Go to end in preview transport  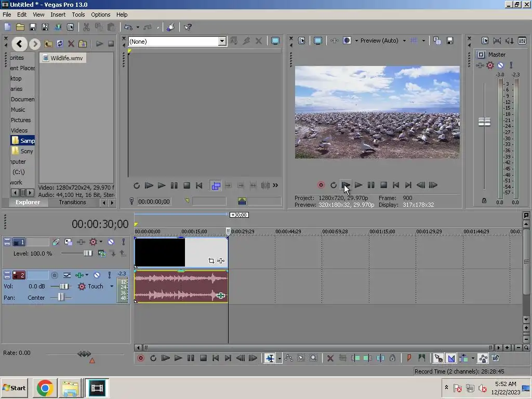408,185
